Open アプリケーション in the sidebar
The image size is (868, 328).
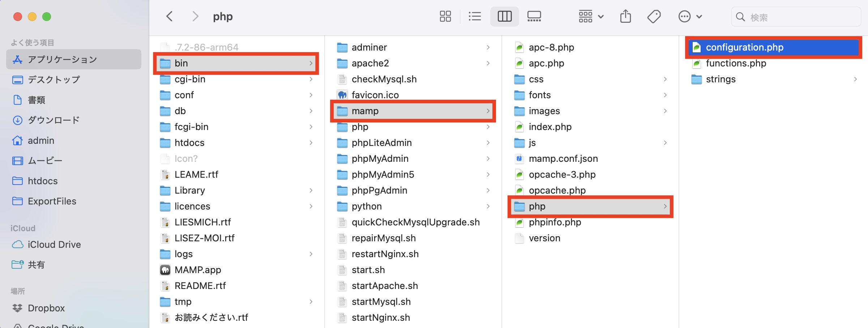pos(74,59)
